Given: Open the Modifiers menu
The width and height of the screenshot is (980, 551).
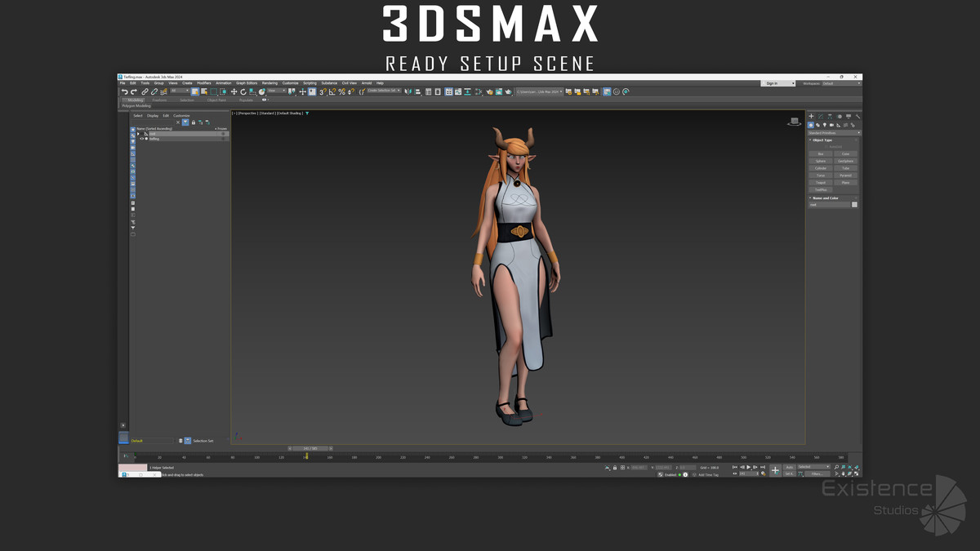Looking at the screenshot, I should 203,83.
